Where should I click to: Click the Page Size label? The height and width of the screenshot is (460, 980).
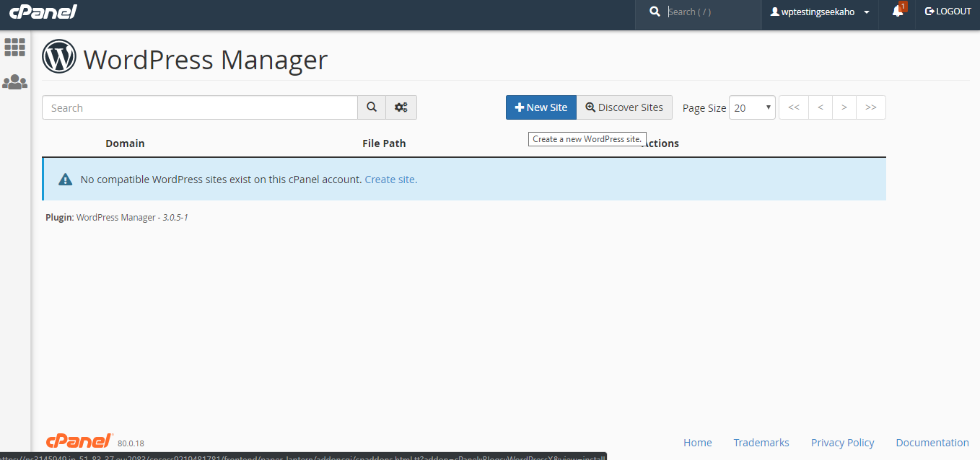pyautogui.click(x=704, y=108)
